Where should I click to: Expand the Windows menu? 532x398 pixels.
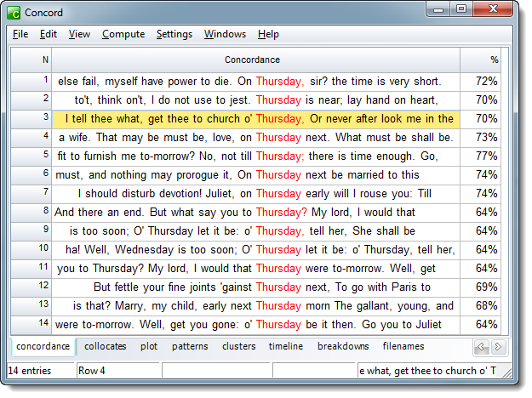point(225,34)
